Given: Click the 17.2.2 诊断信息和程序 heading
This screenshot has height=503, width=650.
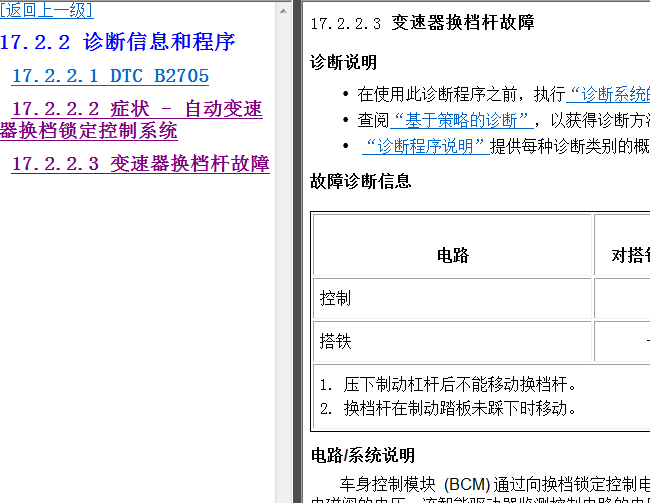Looking at the screenshot, I should coord(118,42).
